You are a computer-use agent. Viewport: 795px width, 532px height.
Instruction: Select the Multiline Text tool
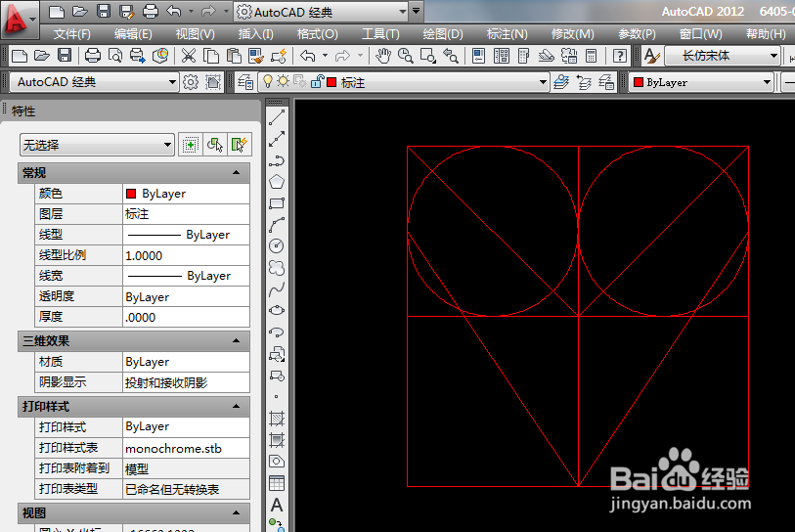click(x=277, y=506)
